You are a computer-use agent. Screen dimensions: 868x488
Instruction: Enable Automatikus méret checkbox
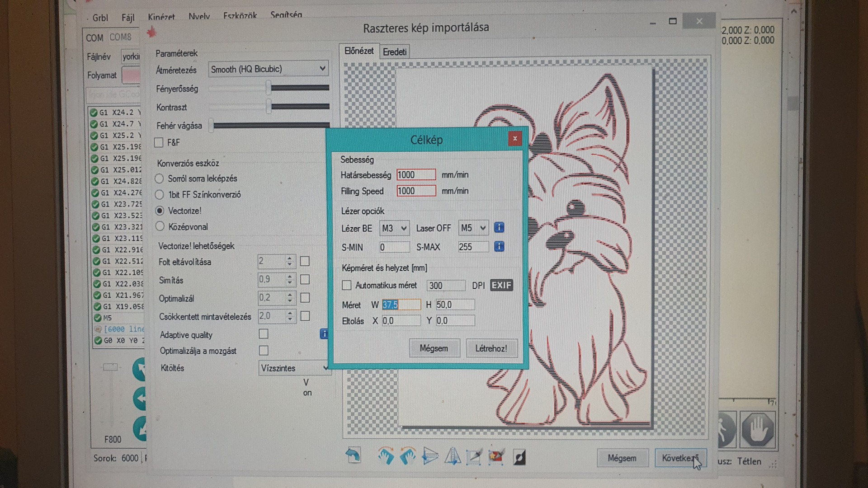(347, 286)
